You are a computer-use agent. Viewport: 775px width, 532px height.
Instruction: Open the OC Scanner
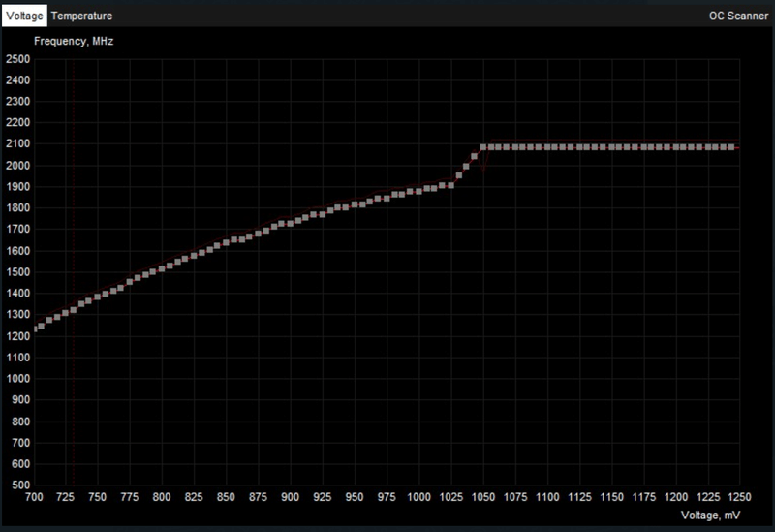coord(738,16)
